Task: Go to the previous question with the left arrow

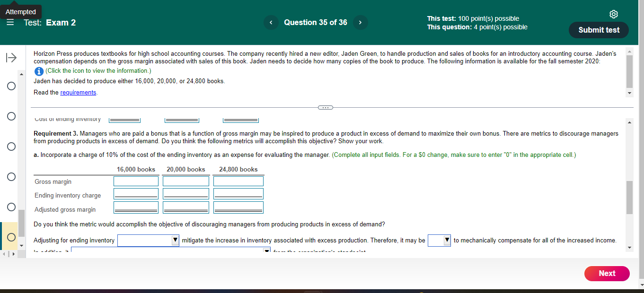Action: [x=271, y=22]
